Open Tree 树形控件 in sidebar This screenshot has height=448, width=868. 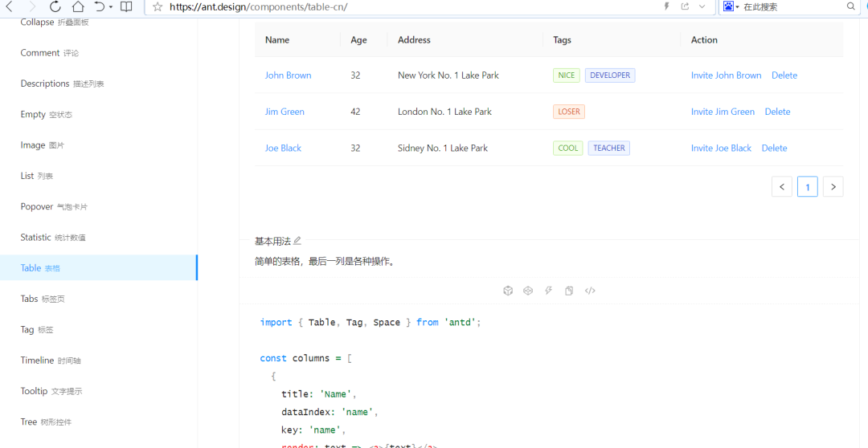tap(46, 422)
